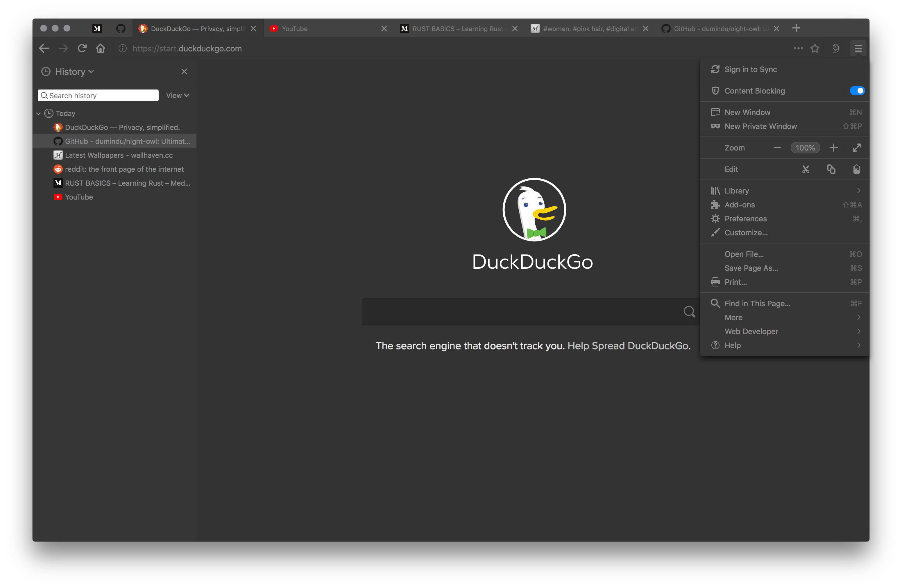Click the Paste clipboard icon

(x=856, y=169)
